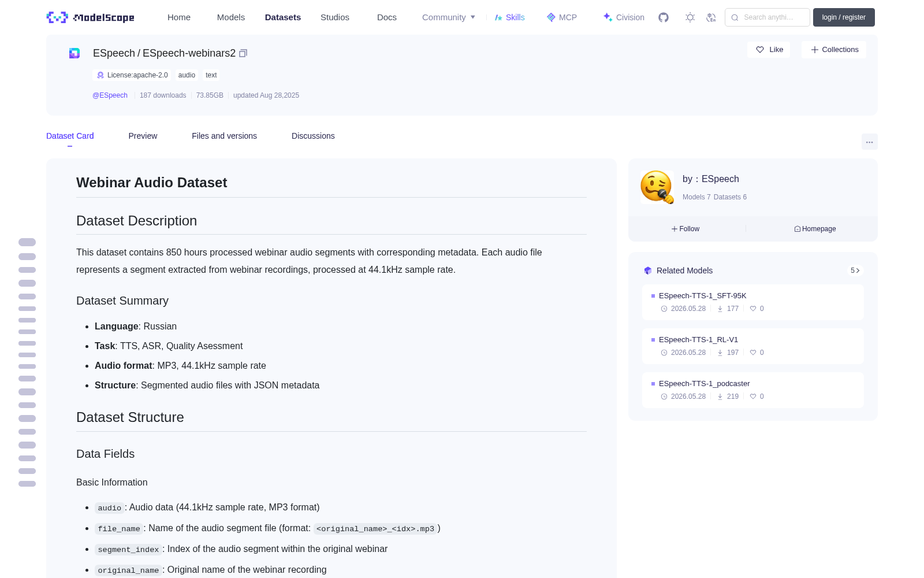Image resolution: width=924 pixels, height=578 pixels.
Task: Expand the Community dropdown menu
Action: click(x=449, y=17)
